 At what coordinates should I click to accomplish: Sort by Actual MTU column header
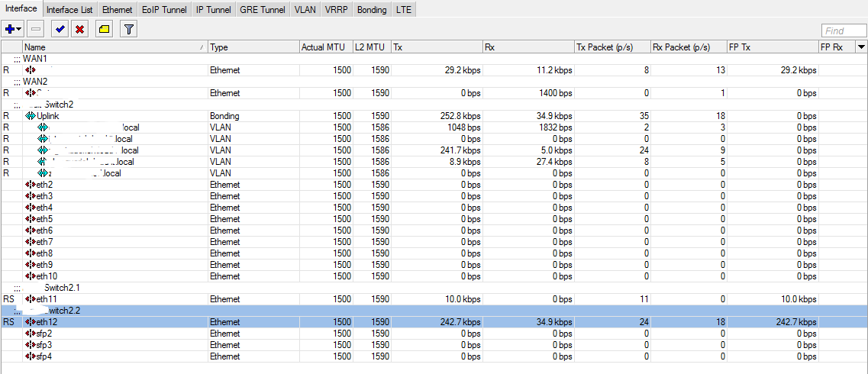point(325,47)
